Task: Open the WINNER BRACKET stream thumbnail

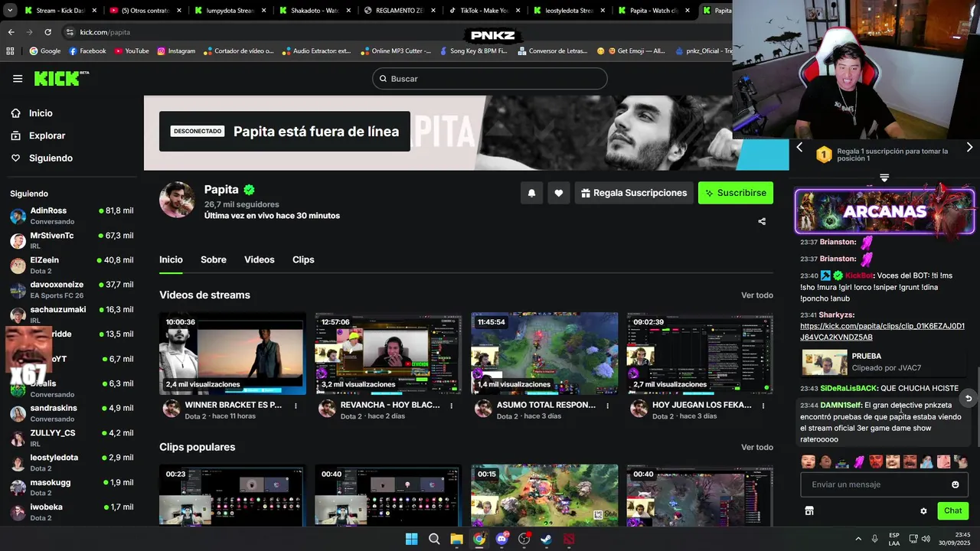Action: click(x=233, y=354)
